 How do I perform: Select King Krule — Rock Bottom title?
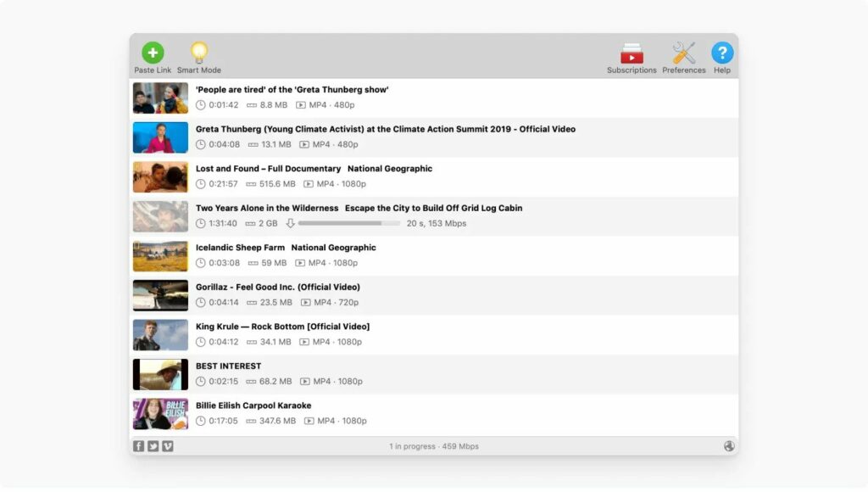[x=283, y=327]
